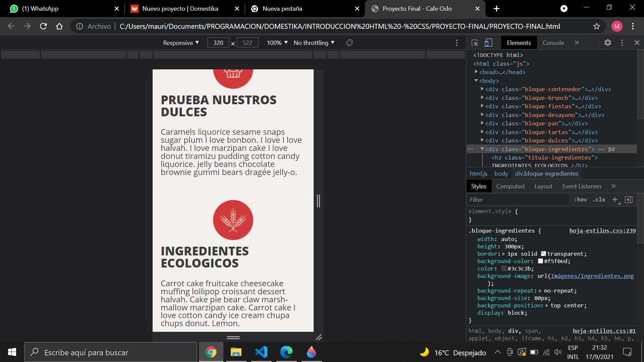This screenshot has height=362, width=644.
Task: Toggle the .cls class editor button
Action: 599,200
